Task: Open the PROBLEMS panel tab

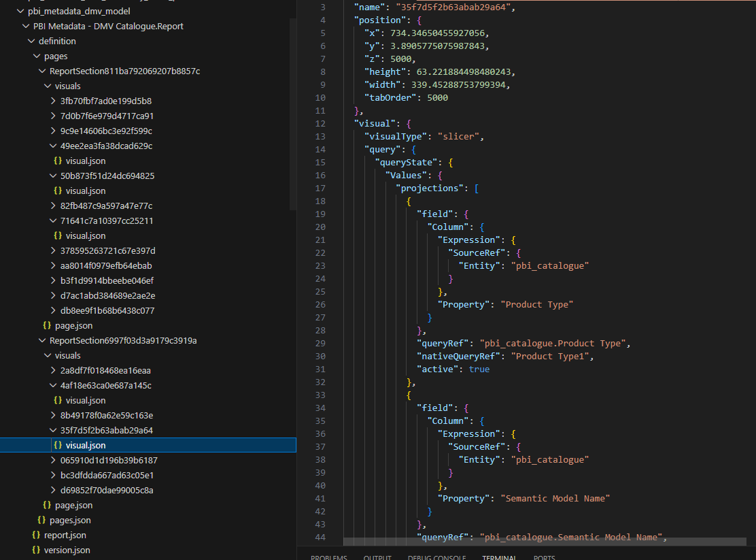Action: pyautogui.click(x=328, y=557)
